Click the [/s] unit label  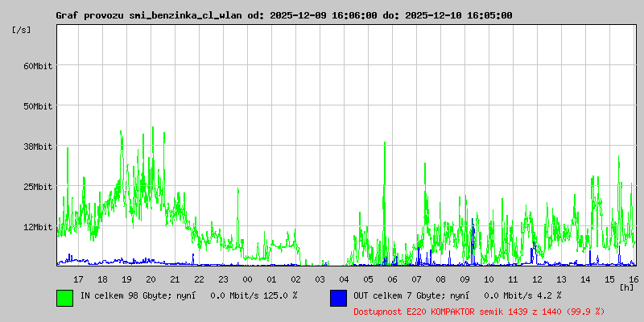[22, 30]
